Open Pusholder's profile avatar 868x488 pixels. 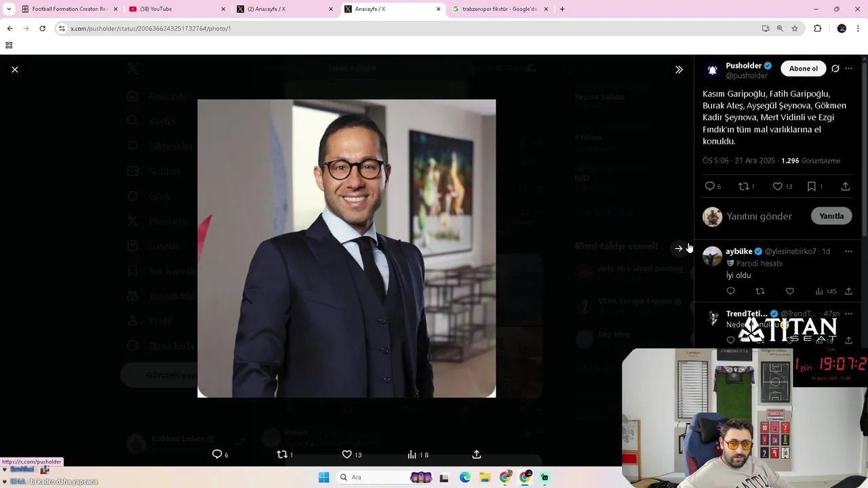click(x=712, y=70)
